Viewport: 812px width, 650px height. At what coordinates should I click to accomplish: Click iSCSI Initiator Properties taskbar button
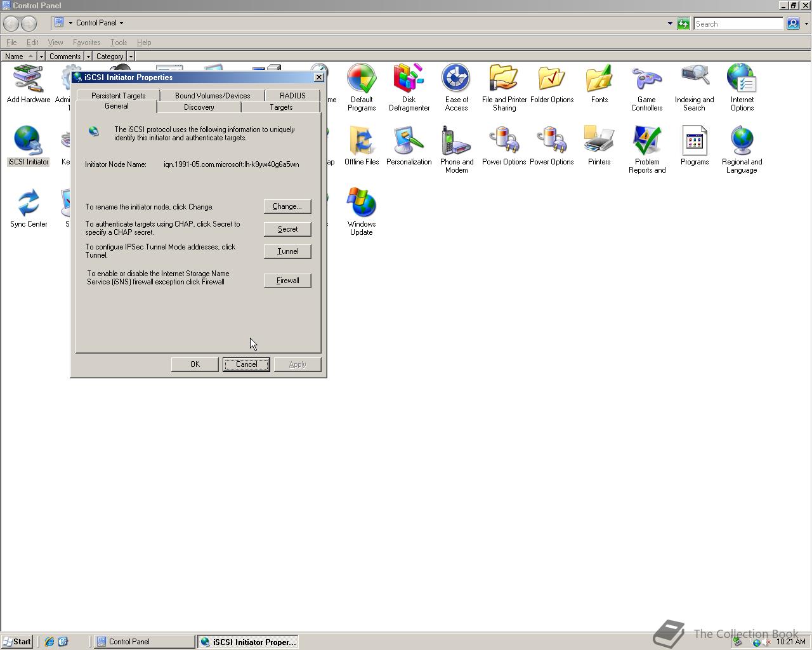[x=248, y=642]
